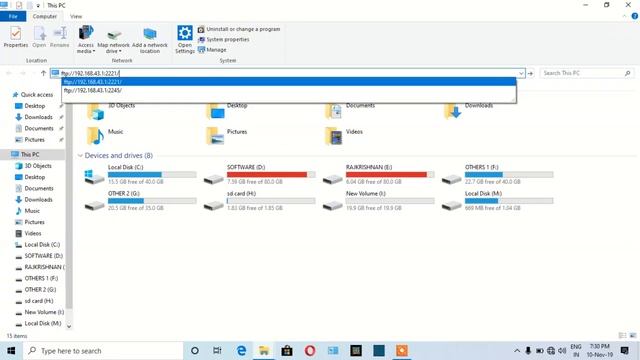Image resolution: width=640 pixels, height=360 pixels.
Task: Open Microsoft Store from the taskbar
Action: [x=287, y=351]
